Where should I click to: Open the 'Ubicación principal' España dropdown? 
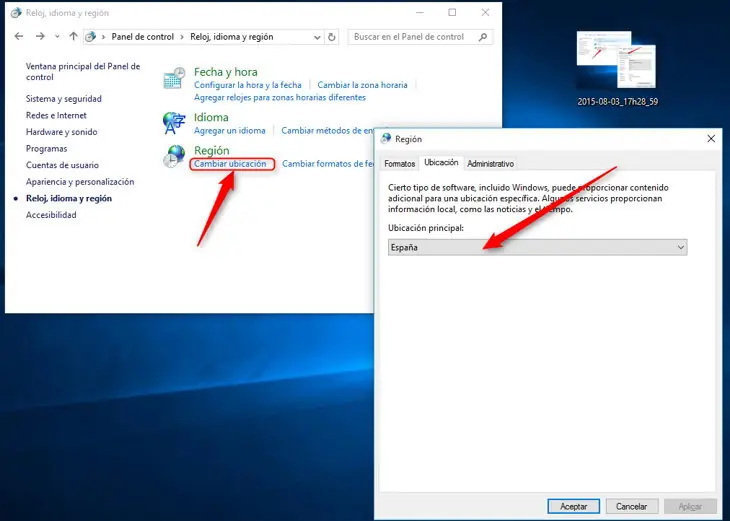point(537,247)
